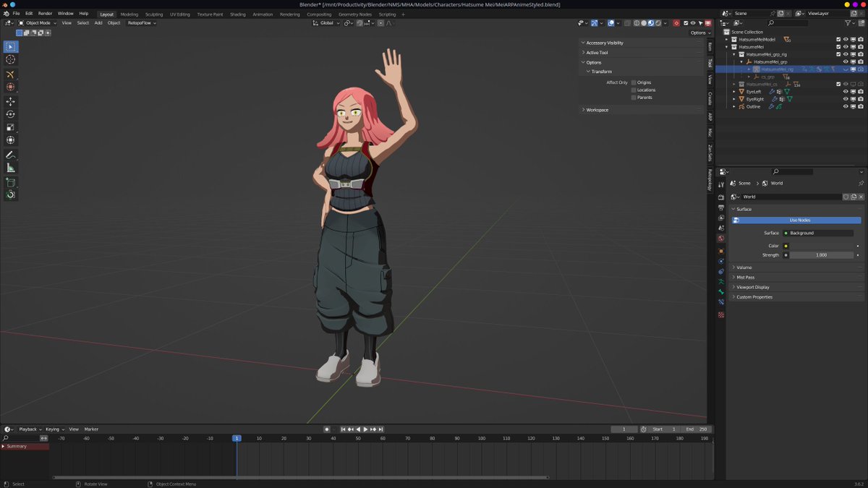Viewport: 868px width, 488px height.
Task: Uncheck HatsumeMei_cs collection checkbox
Action: pyautogui.click(x=838, y=84)
